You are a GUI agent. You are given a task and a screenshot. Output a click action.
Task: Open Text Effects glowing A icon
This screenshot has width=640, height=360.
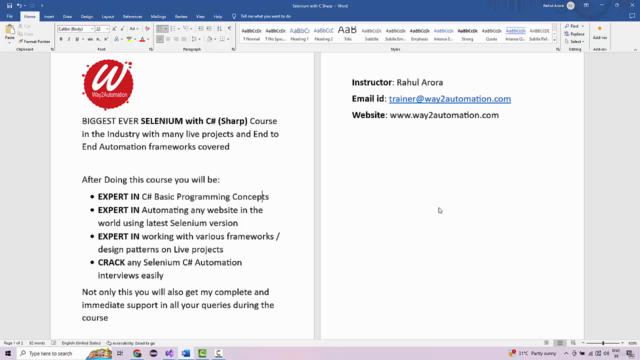pyautogui.click(x=116, y=39)
